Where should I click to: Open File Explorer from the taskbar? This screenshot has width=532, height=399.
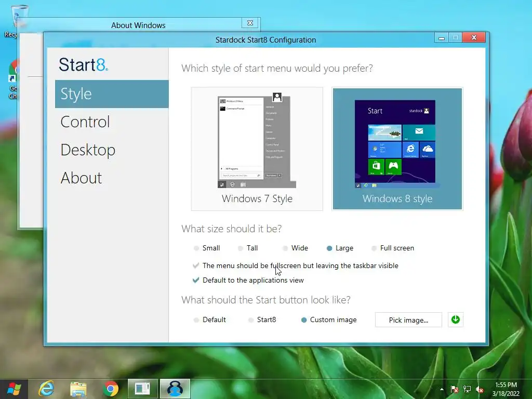(x=78, y=389)
